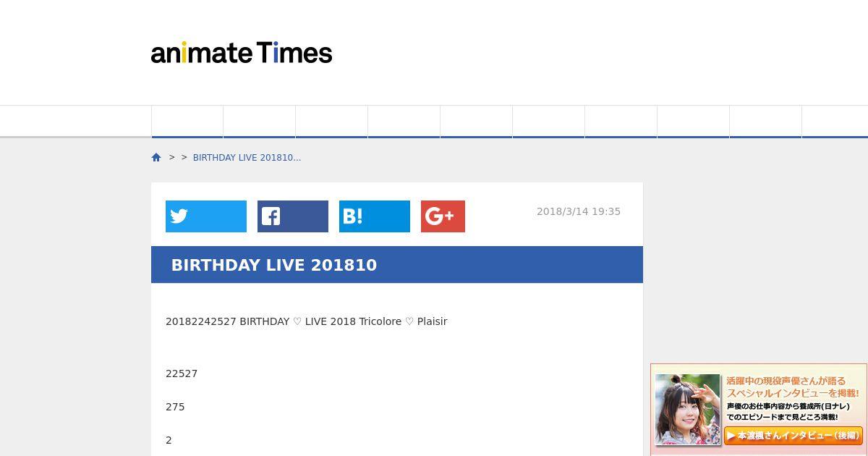Image resolution: width=868 pixels, height=456 pixels.
Task: Share the article via Google+
Action: tap(443, 216)
